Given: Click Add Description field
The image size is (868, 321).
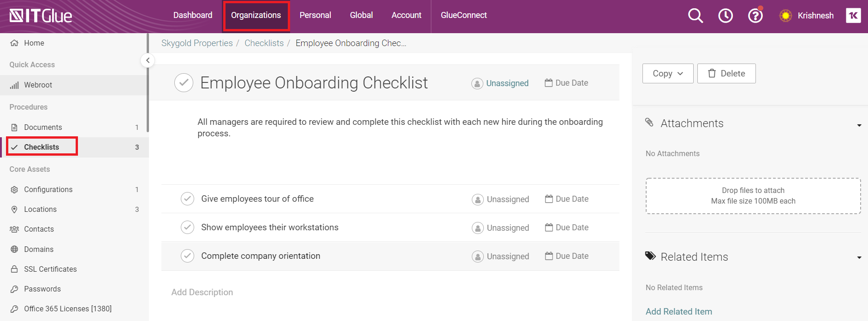Looking at the screenshot, I should (202, 292).
